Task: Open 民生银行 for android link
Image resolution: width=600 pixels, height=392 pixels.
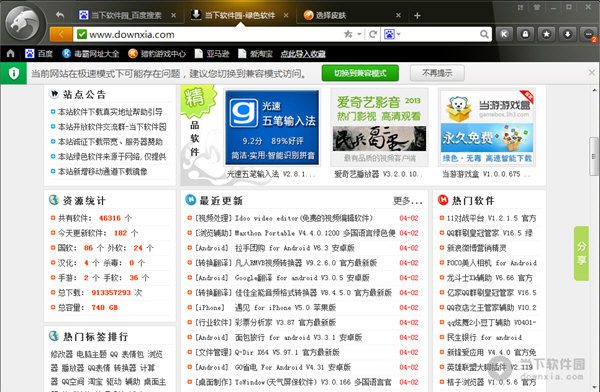Action: pyautogui.click(x=484, y=338)
